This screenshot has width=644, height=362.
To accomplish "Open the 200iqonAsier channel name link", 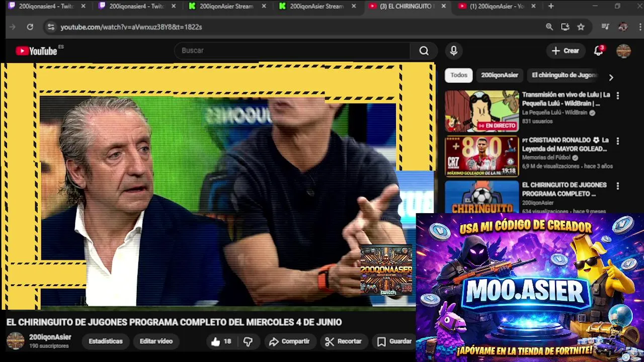I will 50,337.
